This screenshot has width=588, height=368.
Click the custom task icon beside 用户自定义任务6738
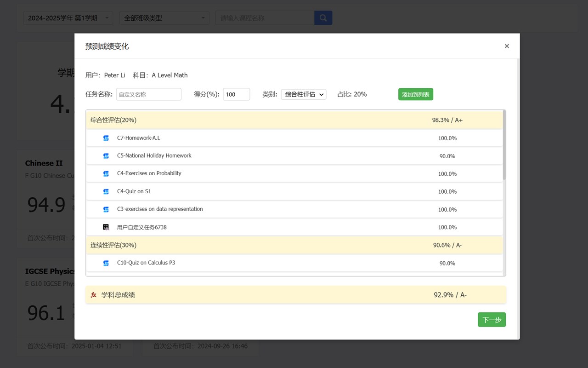(x=106, y=227)
